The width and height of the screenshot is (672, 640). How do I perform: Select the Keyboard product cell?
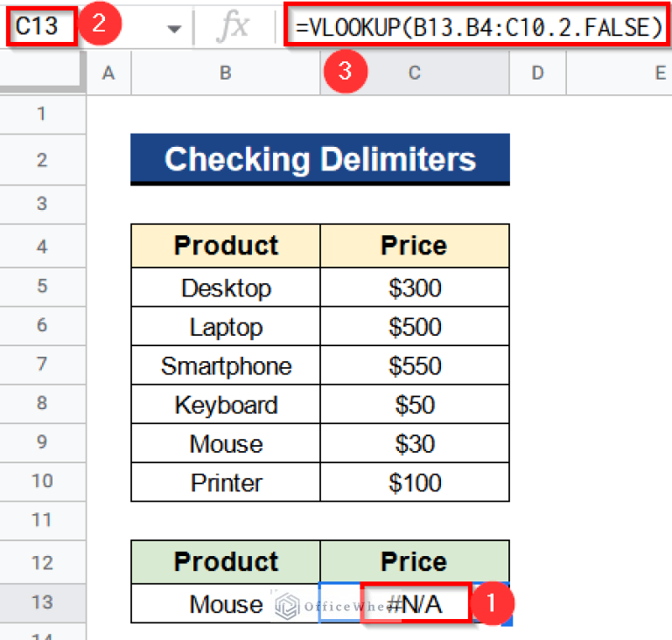click(226, 405)
